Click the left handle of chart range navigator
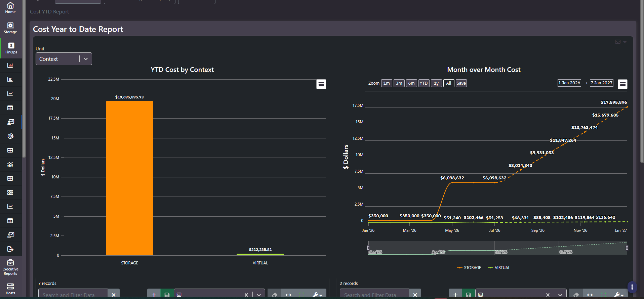The width and height of the screenshot is (644, 299). pyautogui.click(x=368, y=248)
